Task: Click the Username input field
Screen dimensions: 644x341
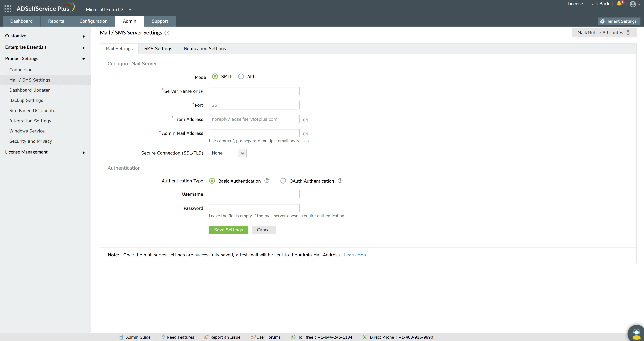Action: pyautogui.click(x=254, y=194)
